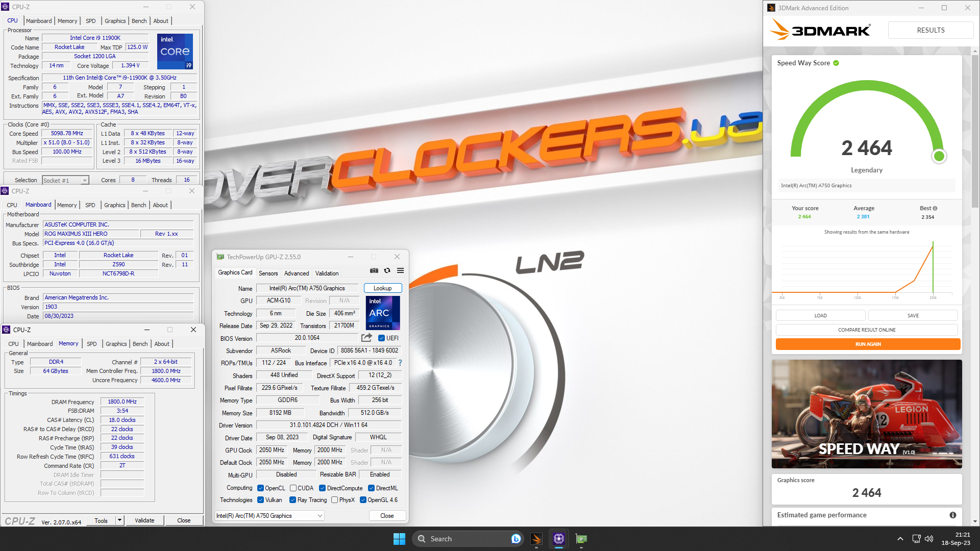Open the GPU-Z hamburger menu

(x=401, y=271)
